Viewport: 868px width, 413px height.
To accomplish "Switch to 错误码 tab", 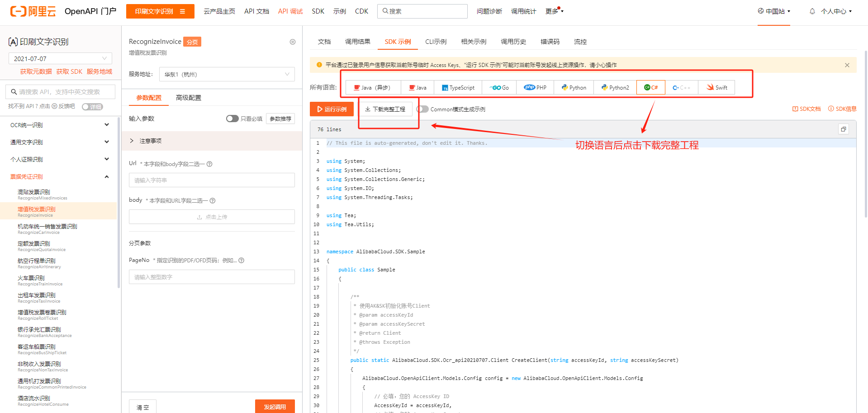I will click(550, 42).
